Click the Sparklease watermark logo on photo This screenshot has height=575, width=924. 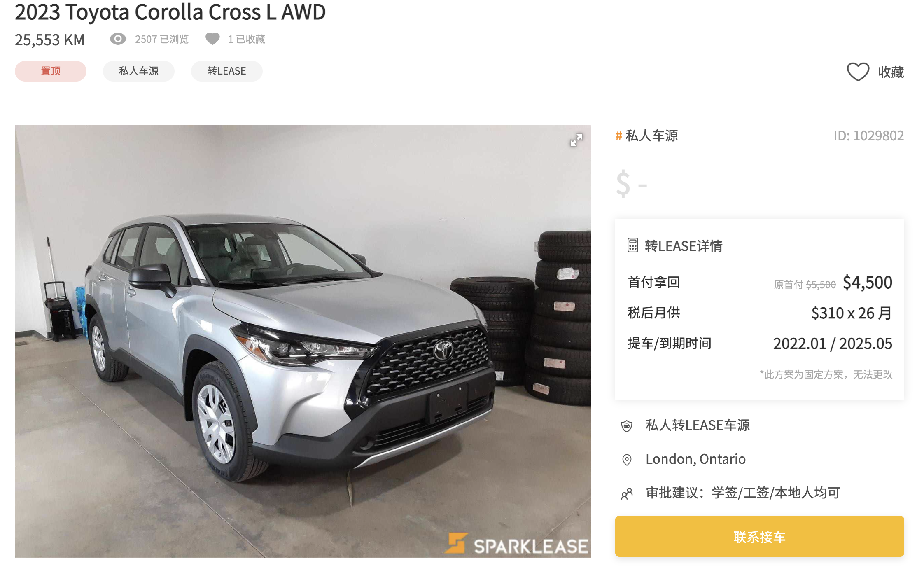click(x=516, y=544)
